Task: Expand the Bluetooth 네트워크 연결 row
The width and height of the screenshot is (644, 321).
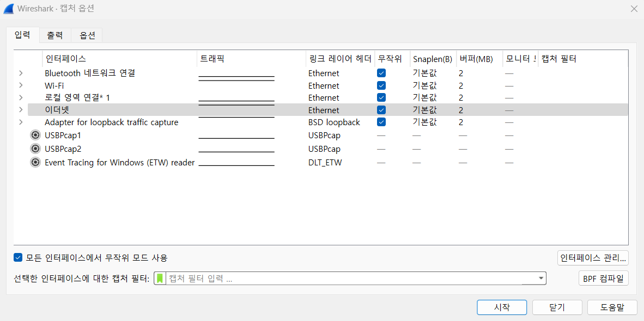Action: (21, 73)
